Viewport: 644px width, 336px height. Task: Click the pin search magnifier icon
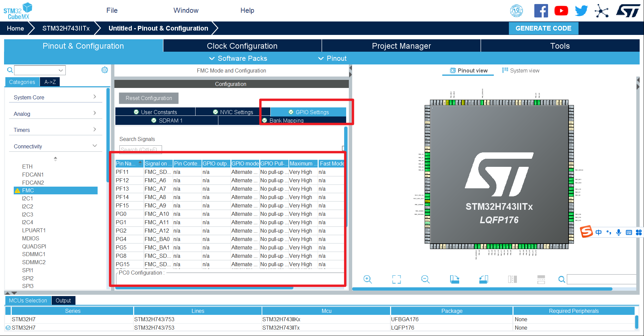pyautogui.click(x=561, y=279)
